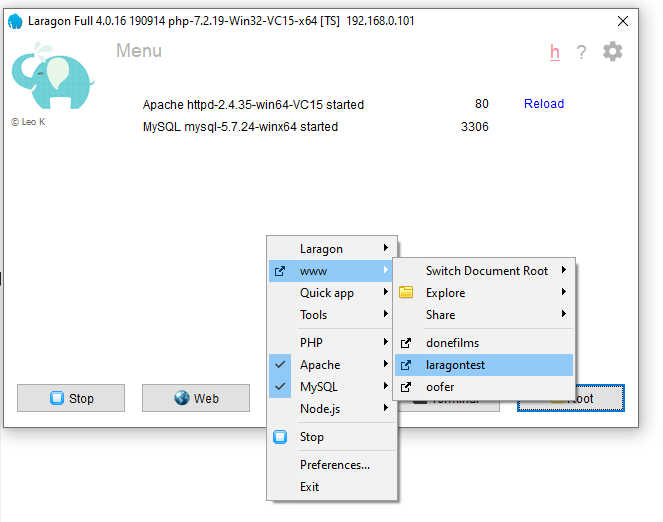Click the '© Leo K' credit text

tap(28, 122)
